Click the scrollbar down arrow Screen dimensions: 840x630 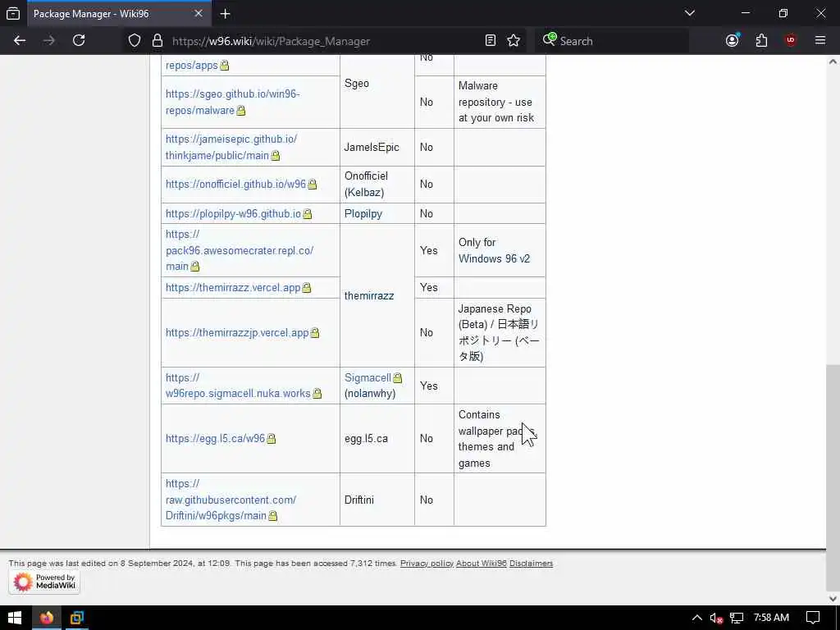(x=833, y=598)
